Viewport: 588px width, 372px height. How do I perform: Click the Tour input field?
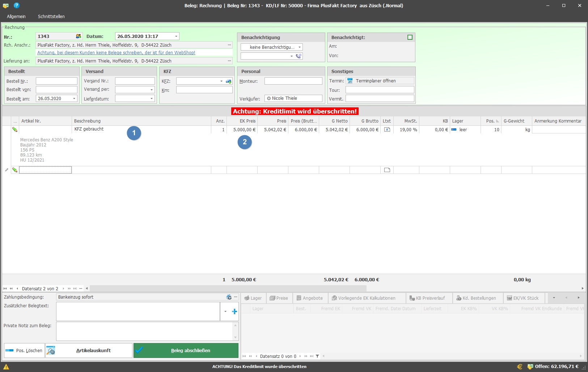tap(380, 90)
